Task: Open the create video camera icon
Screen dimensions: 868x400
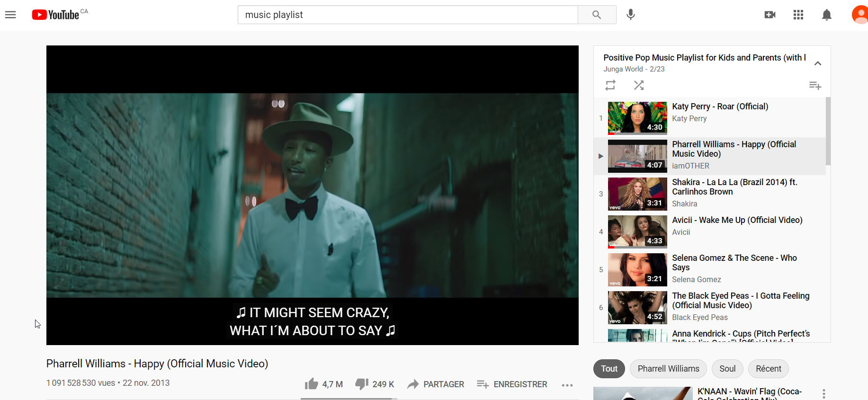Action: point(770,15)
